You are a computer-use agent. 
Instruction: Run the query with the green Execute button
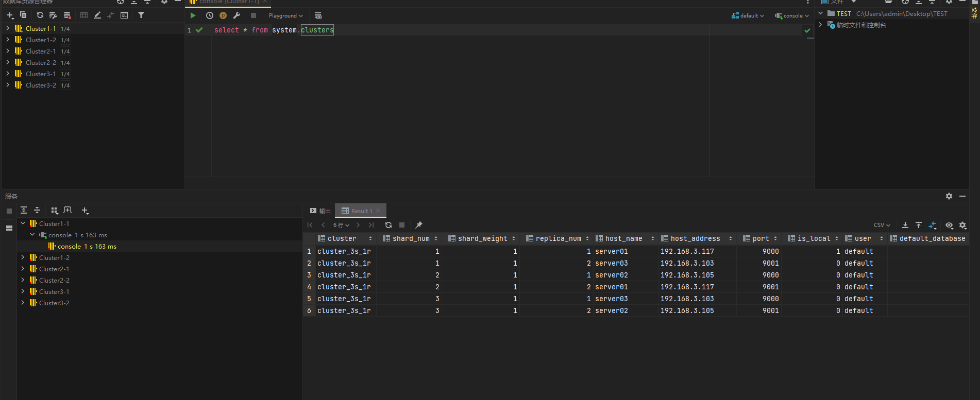pos(193,15)
